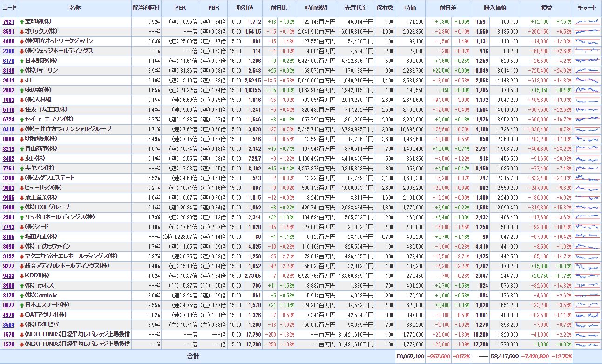Open the mini chart in the 日本郵政(株) row
Screen dimensions: 602x364
click(587, 61)
